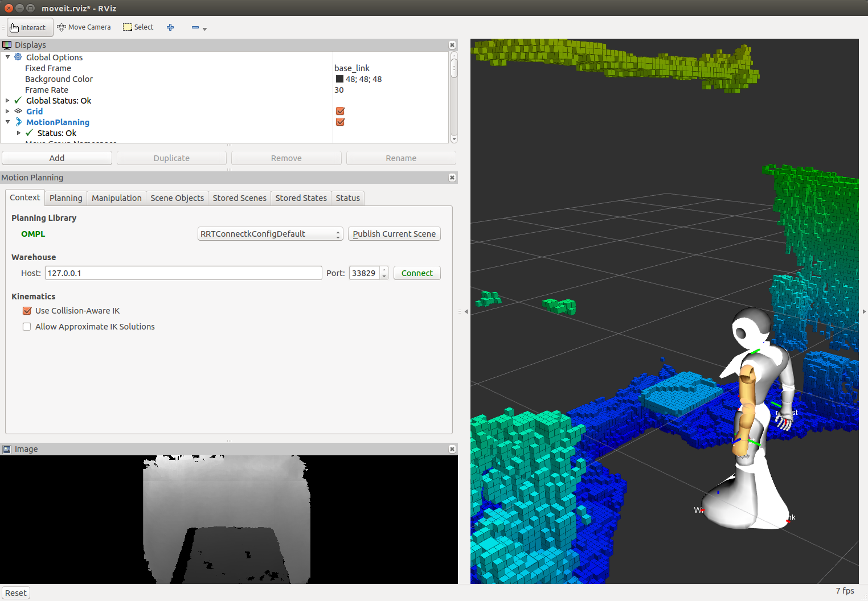
Task: Increase the Port value with up arrow
Action: 384,270
